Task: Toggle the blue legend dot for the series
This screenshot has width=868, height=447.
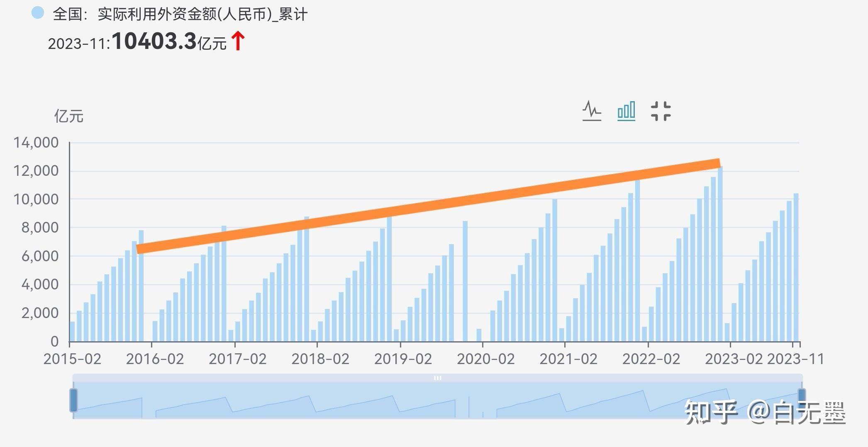Action: (x=38, y=13)
